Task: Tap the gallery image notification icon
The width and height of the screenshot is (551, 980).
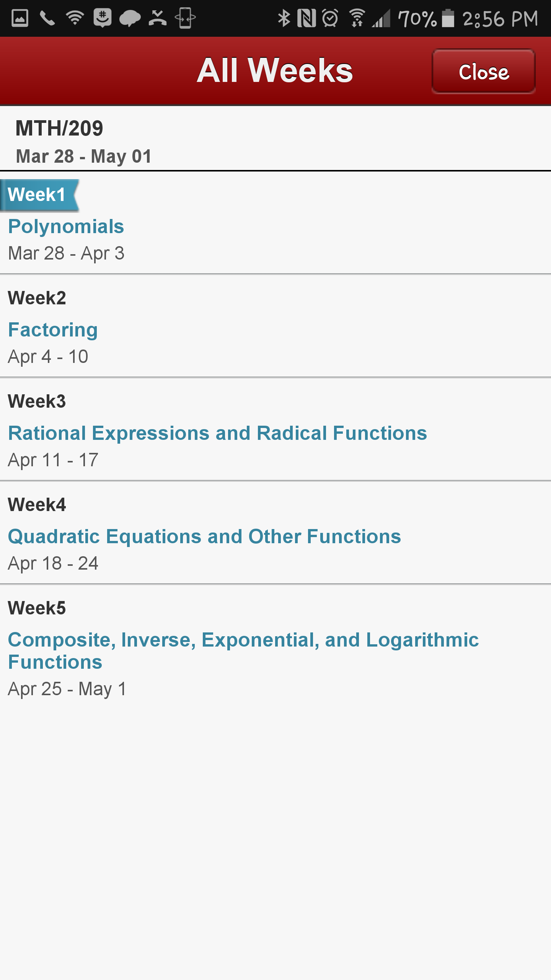Action: [20, 18]
